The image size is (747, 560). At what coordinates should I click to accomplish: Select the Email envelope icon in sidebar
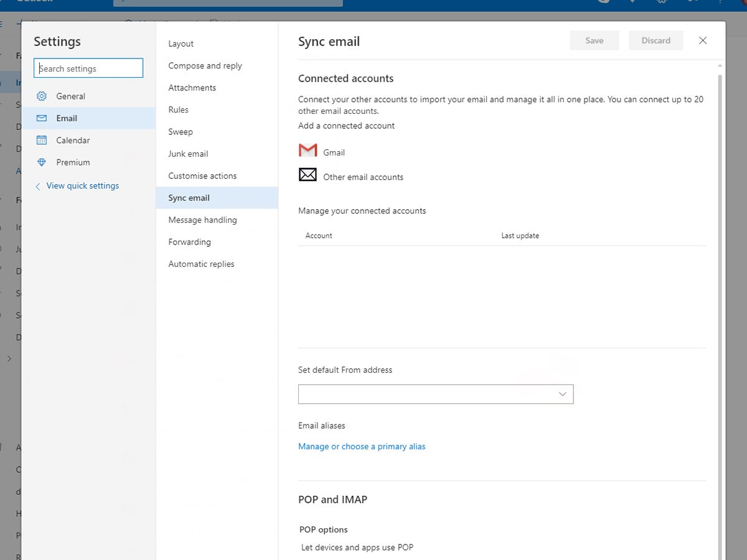tap(42, 118)
